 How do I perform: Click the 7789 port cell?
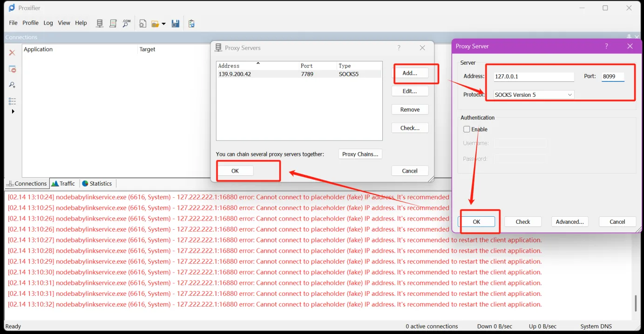tap(307, 74)
